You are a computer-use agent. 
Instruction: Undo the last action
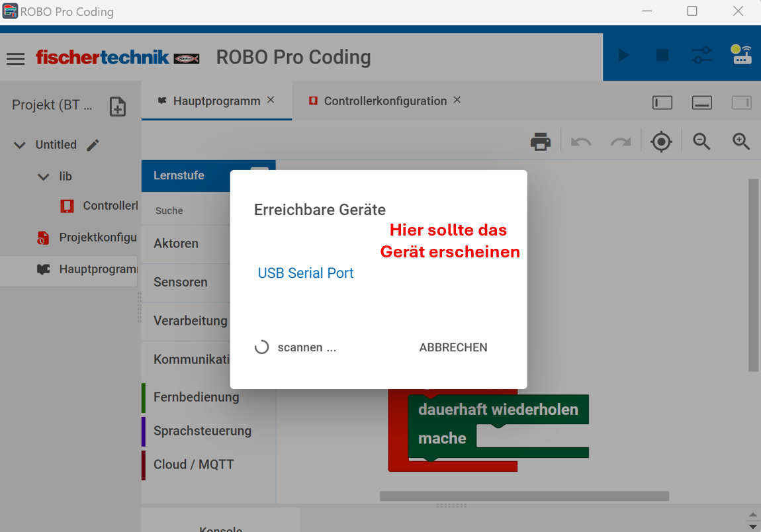pyautogui.click(x=581, y=142)
